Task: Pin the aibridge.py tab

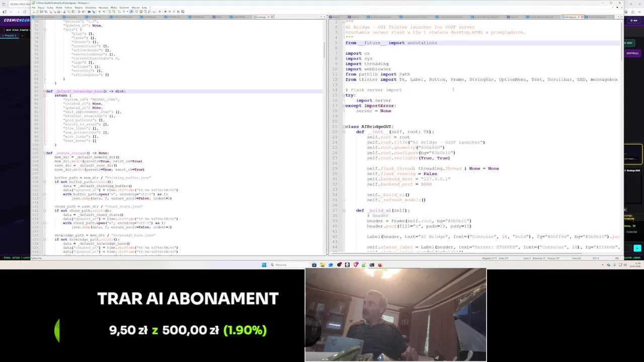Action: [x=579, y=17]
